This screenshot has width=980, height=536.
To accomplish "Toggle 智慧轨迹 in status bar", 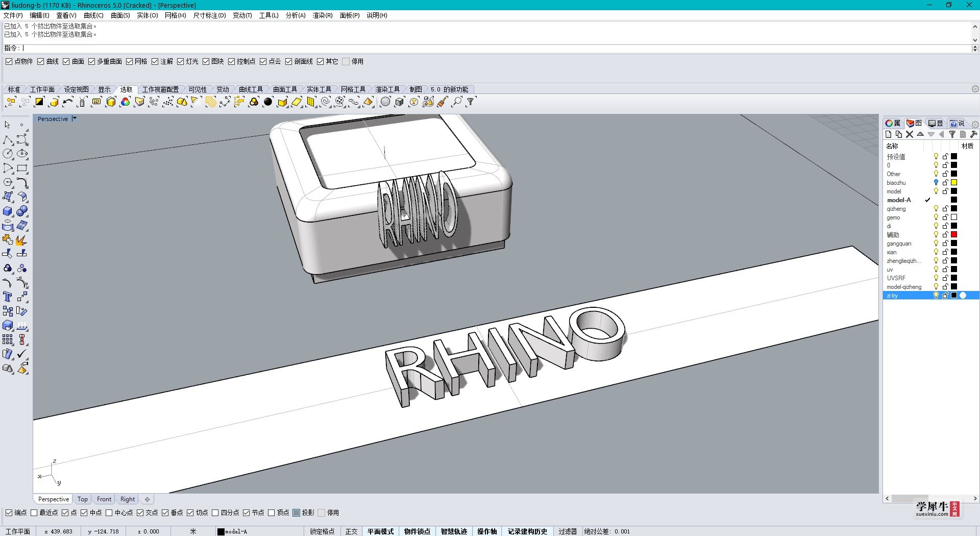I will click(454, 531).
